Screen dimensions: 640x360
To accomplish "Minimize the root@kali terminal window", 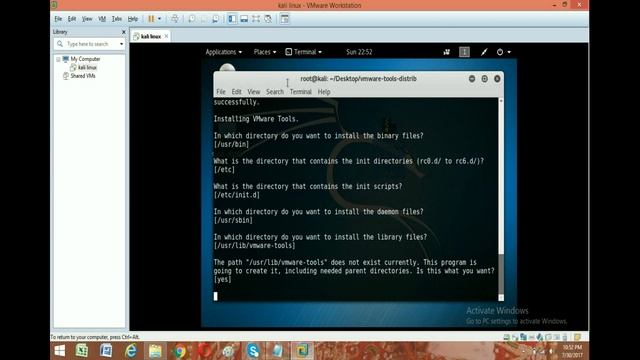I will click(472, 79).
